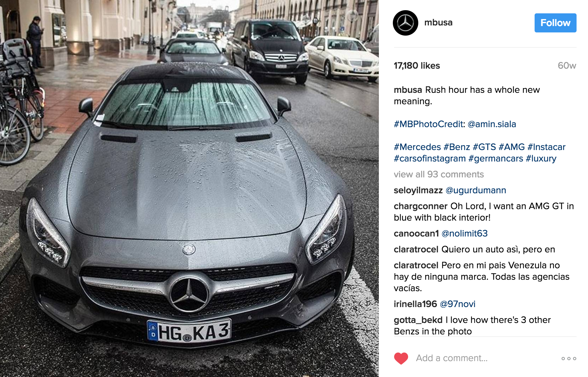Visit commenter gotta_bekd profile

[418, 320]
